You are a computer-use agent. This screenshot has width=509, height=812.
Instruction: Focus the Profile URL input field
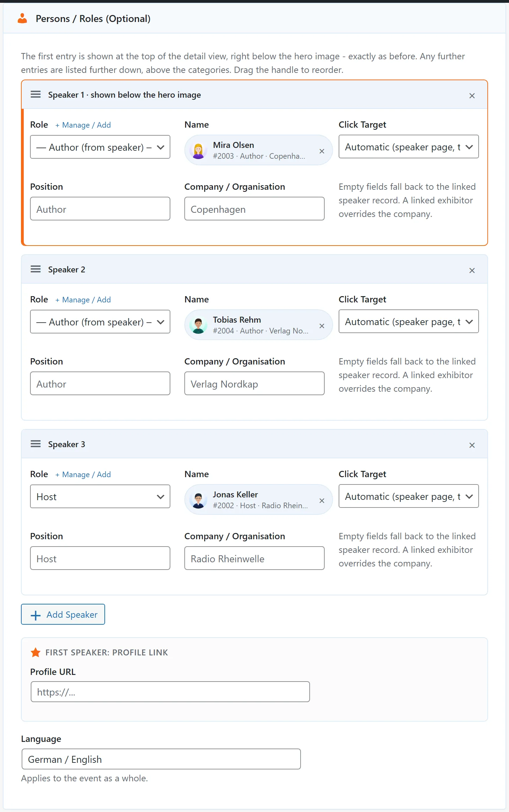[170, 692]
